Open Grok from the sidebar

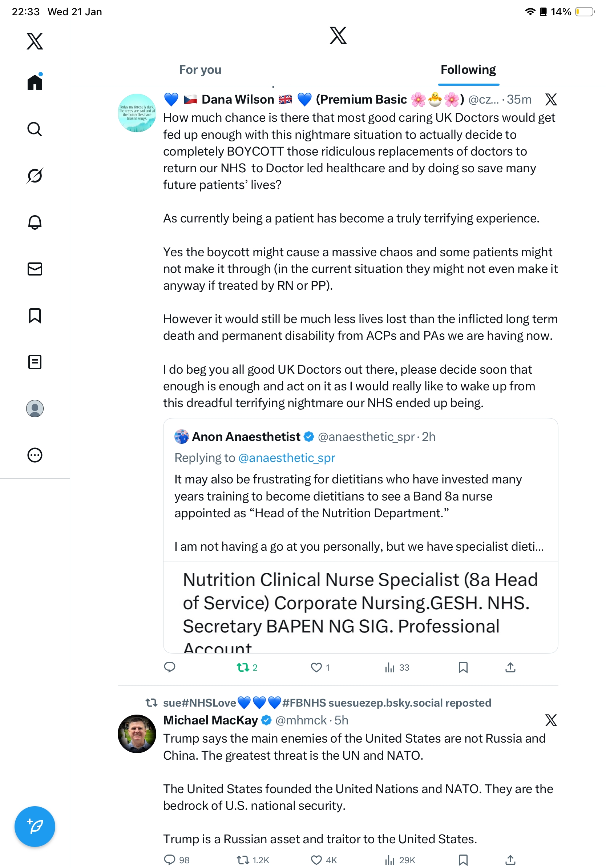pyautogui.click(x=35, y=176)
